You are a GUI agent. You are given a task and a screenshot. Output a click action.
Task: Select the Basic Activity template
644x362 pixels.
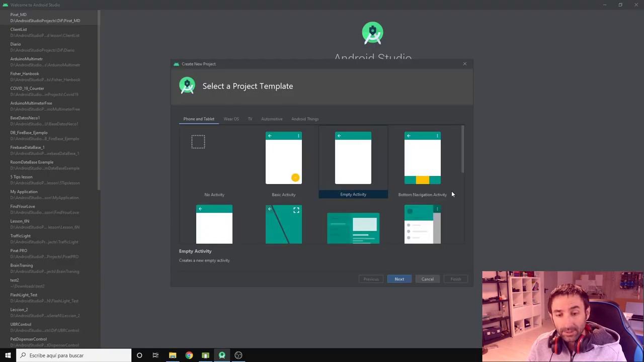[284, 162]
